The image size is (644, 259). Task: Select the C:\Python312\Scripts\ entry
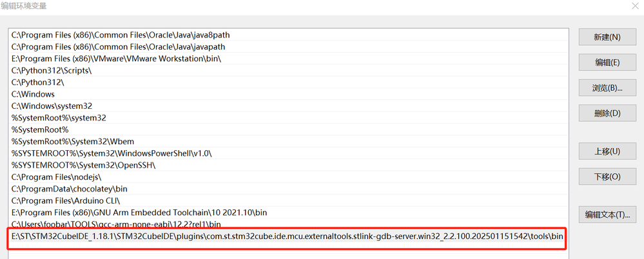(52, 70)
